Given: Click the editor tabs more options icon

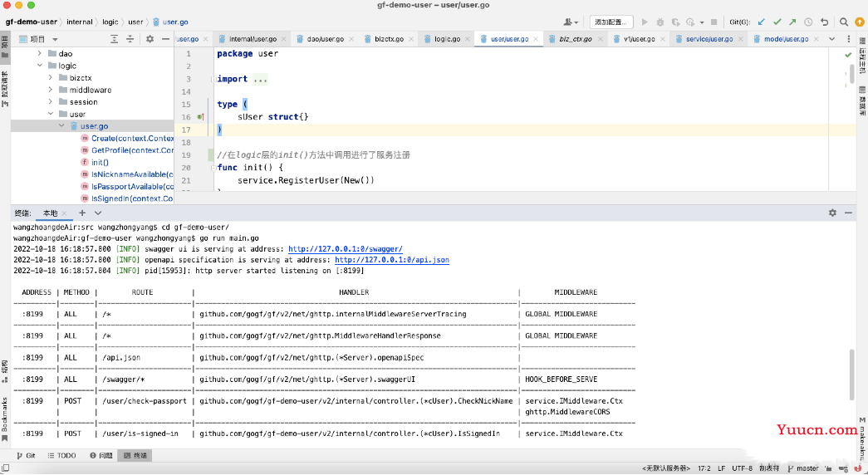Looking at the screenshot, I should (x=849, y=39).
